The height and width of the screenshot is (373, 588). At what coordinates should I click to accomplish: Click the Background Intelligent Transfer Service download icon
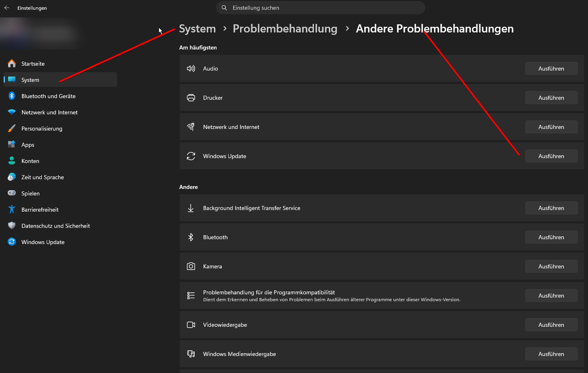[191, 208]
